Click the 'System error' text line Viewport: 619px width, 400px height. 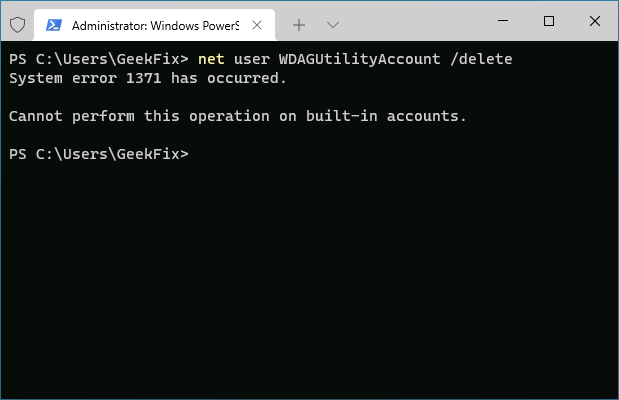(x=148, y=78)
